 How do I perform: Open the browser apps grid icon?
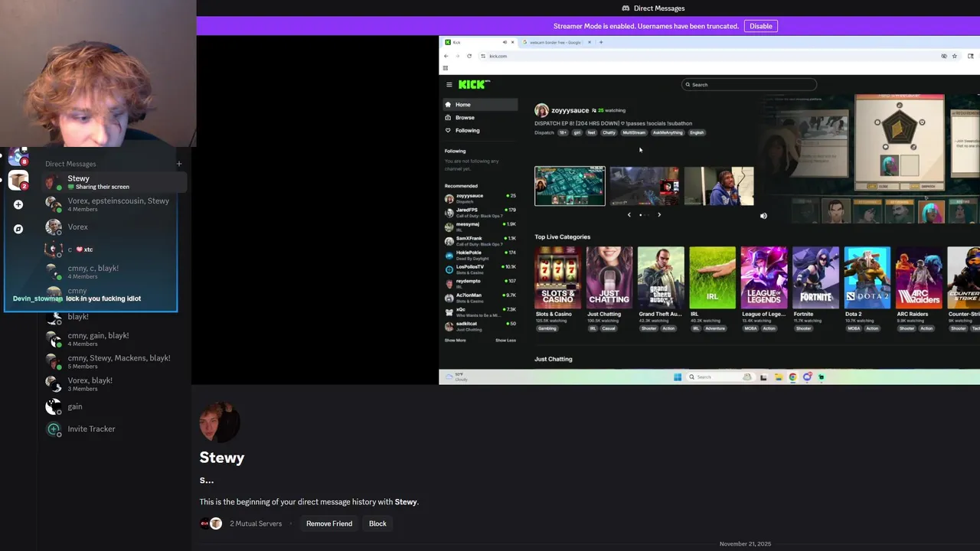[446, 68]
